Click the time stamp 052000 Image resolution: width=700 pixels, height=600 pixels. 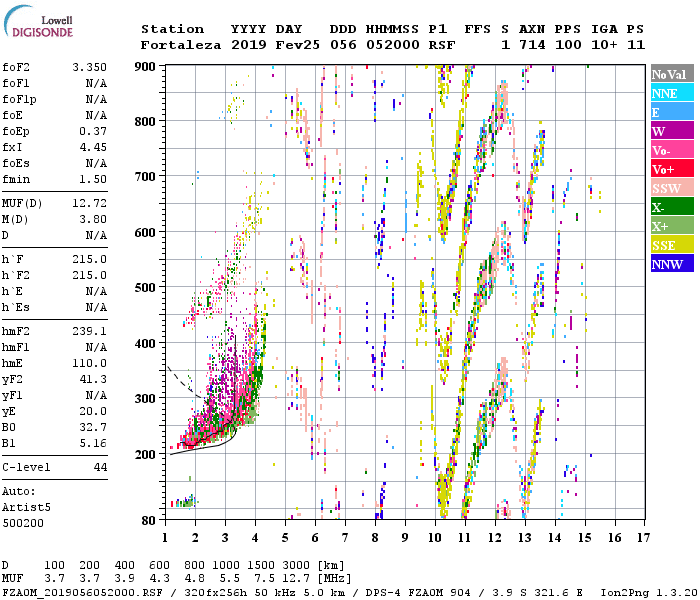[x=393, y=45]
